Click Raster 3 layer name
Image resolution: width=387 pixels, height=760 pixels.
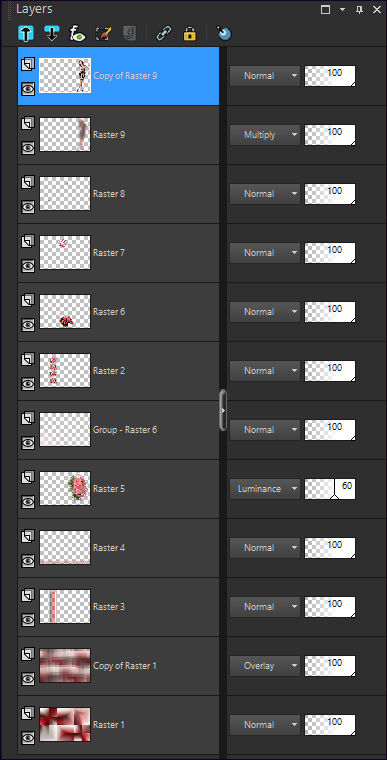click(x=109, y=607)
